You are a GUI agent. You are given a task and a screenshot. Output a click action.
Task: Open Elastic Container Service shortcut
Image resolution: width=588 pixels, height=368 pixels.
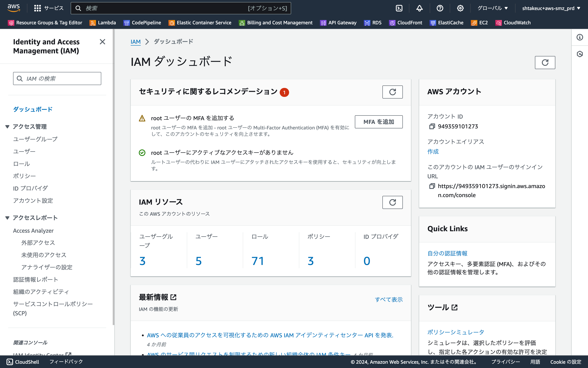[x=200, y=23]
